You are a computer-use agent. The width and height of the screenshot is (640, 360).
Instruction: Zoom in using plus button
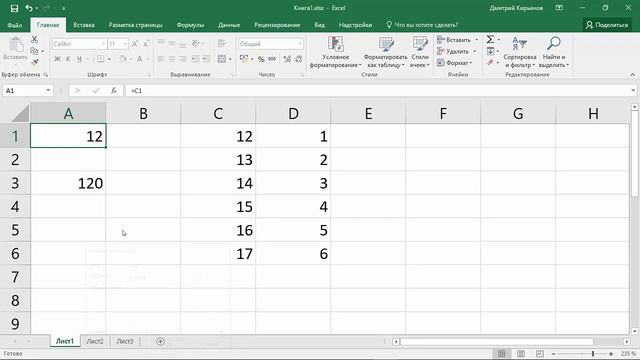(611, 354)
